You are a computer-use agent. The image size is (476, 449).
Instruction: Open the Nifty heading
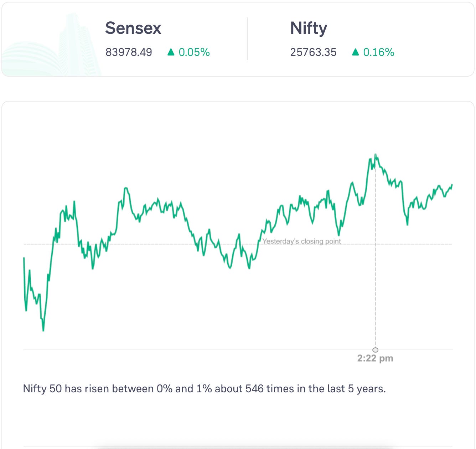[x=309, y=28]
